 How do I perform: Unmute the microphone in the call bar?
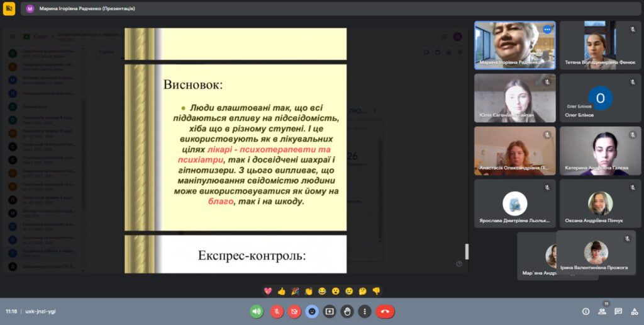277,311
